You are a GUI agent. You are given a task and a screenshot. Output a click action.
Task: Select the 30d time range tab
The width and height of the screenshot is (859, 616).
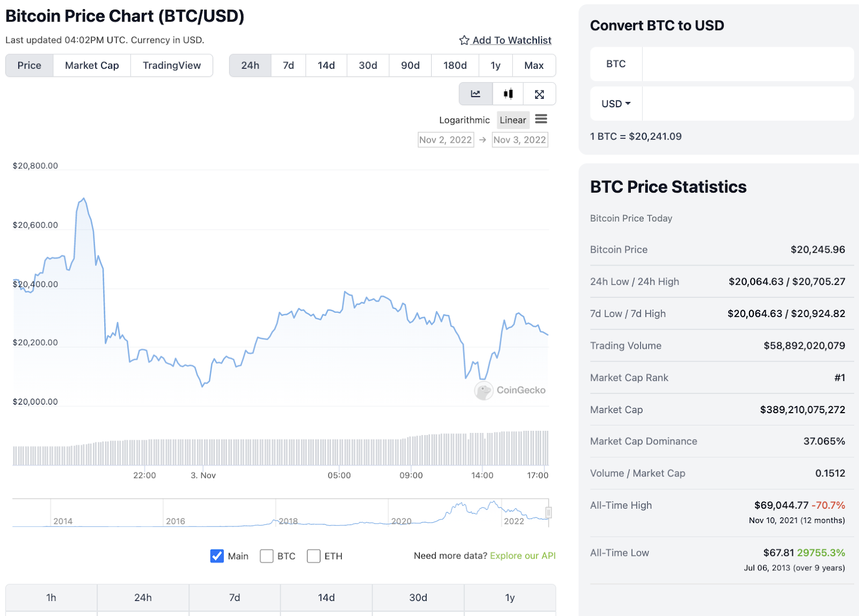click(368, 65)
